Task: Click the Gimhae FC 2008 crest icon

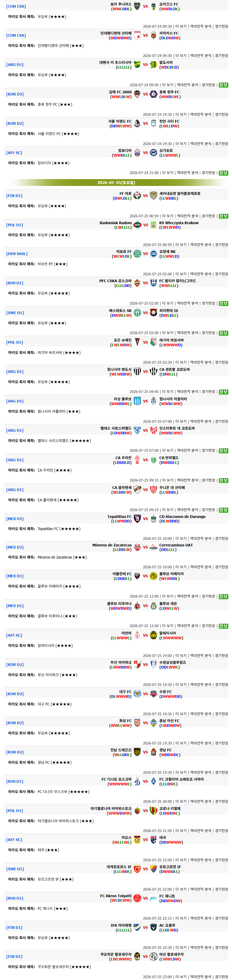Action: point(137,94)
